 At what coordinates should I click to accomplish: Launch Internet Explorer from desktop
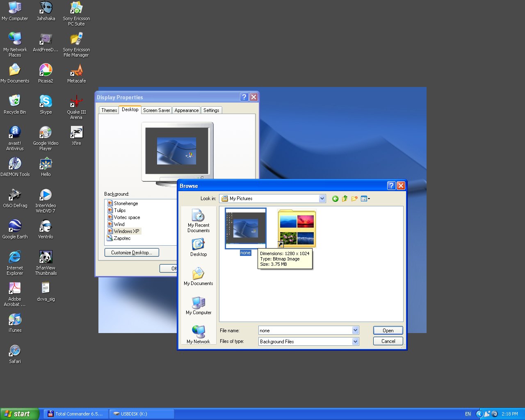[15, 263]
